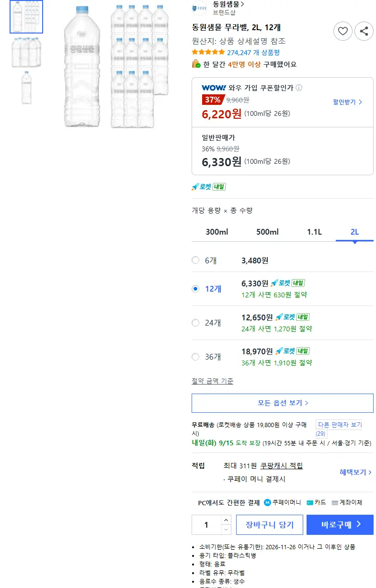The height and width of the screenshot is (588, 376).
Task: Click the 장바구니 담기 button
Action: [x=269, y=525]
